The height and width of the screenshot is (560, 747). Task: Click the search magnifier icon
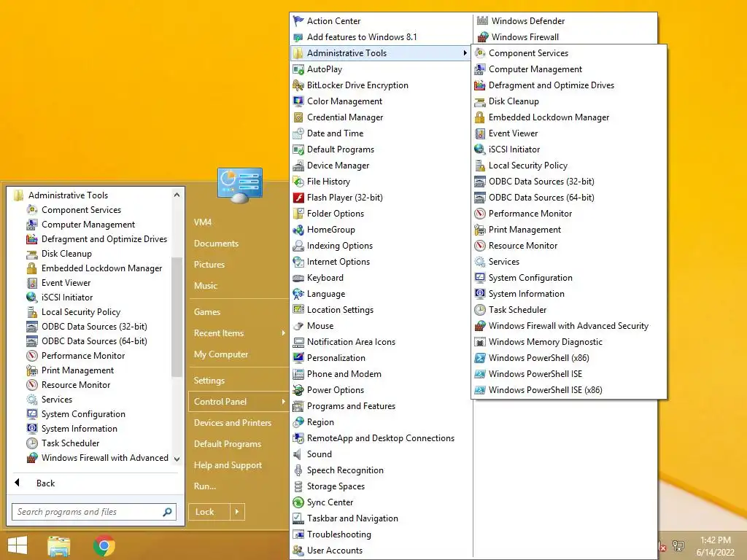[x=167, y=512]
